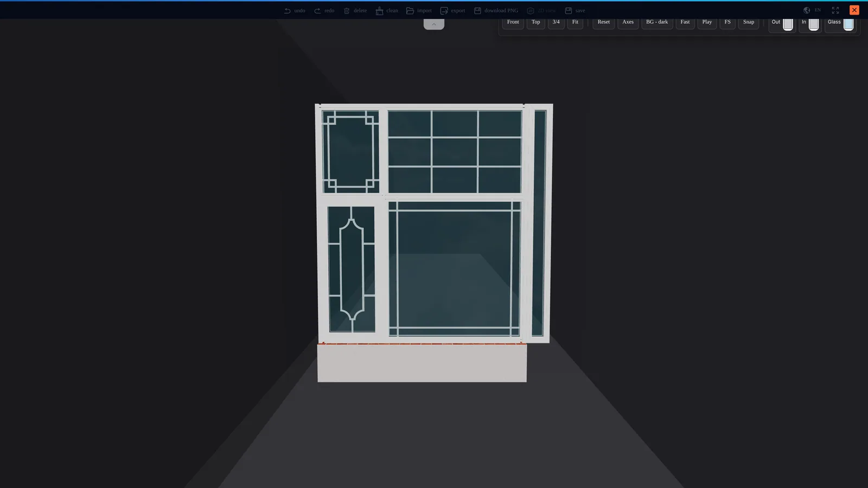Click the white sill block below window
The image size is (868, 488).
click(x=422, y=363)
